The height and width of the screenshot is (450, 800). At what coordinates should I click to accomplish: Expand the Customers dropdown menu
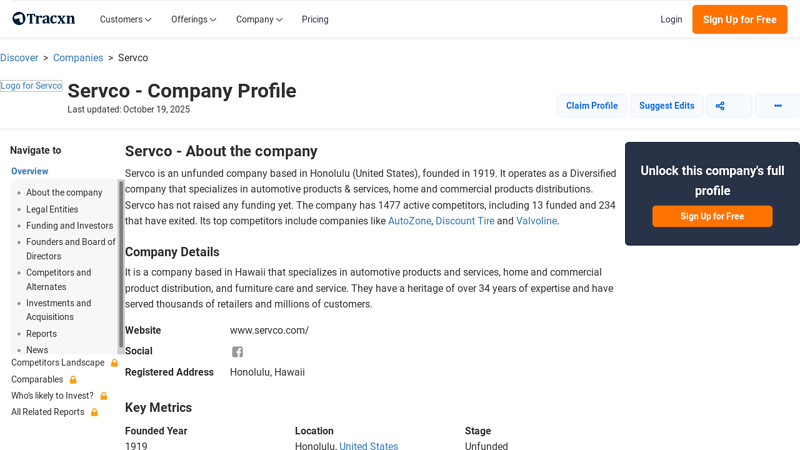click(125, 19)
